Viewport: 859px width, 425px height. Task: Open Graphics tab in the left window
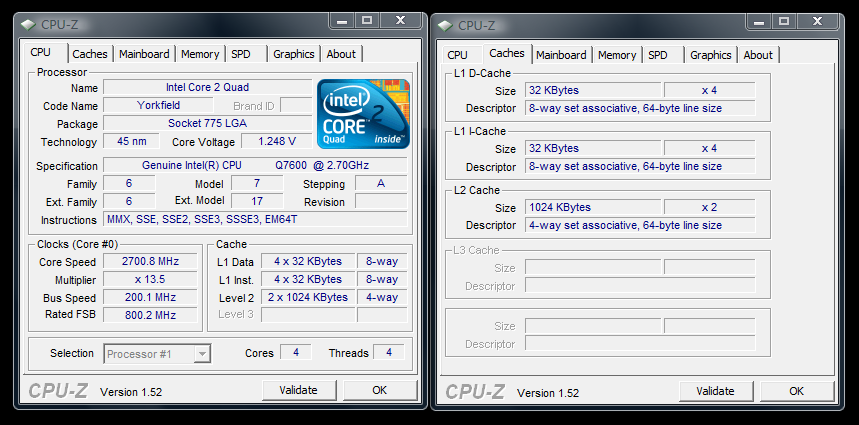pos(294,54)
